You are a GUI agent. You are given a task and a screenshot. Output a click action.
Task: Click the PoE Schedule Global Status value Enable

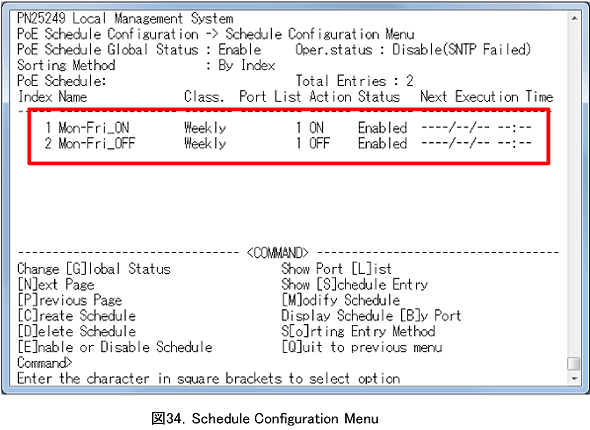[x=240, y=50]
